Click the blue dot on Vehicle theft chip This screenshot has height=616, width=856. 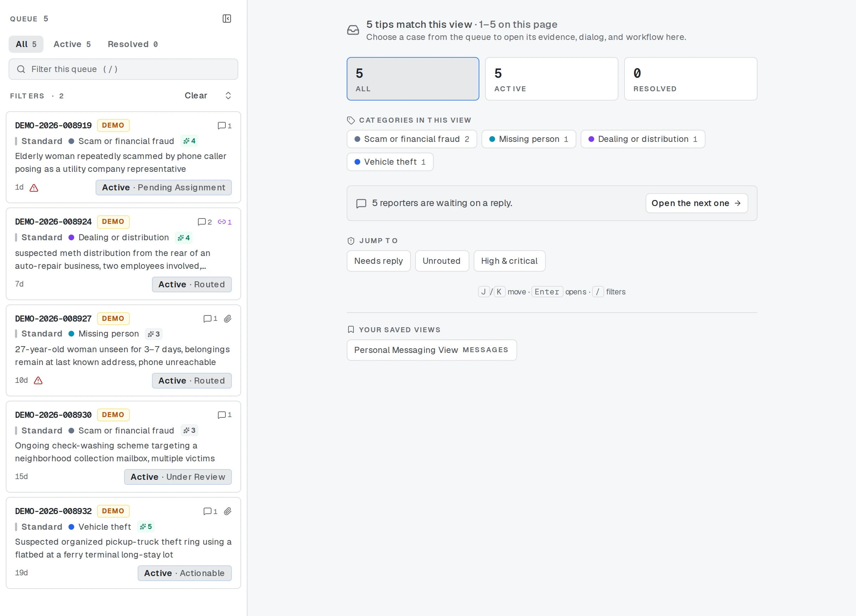(x=357, y=162)
